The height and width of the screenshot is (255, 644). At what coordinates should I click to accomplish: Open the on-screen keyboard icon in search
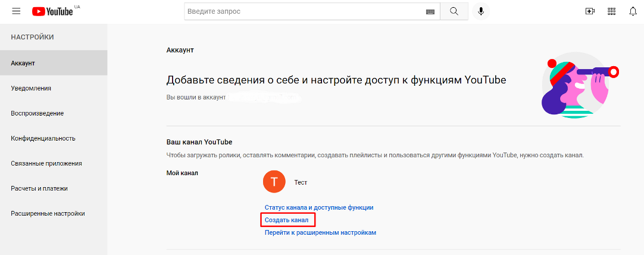(430, 11)
